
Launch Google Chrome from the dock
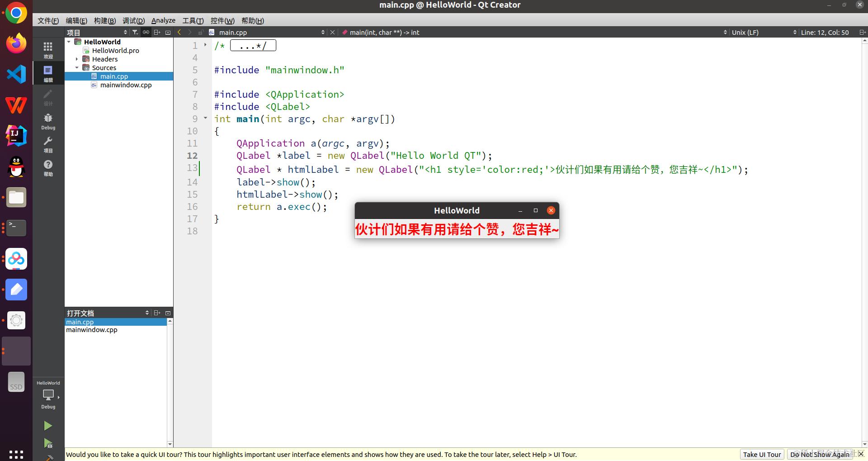tap(16, 13)
